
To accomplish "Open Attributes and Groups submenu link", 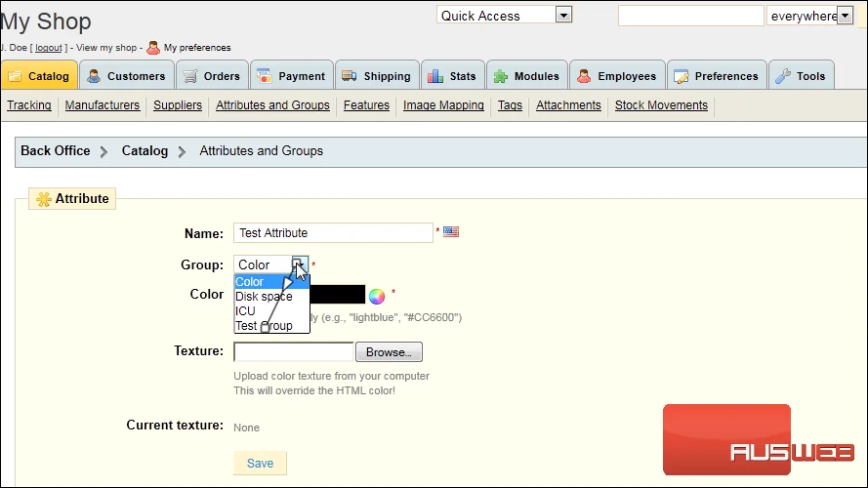I will pyautogui.click(x=273, y=105).
